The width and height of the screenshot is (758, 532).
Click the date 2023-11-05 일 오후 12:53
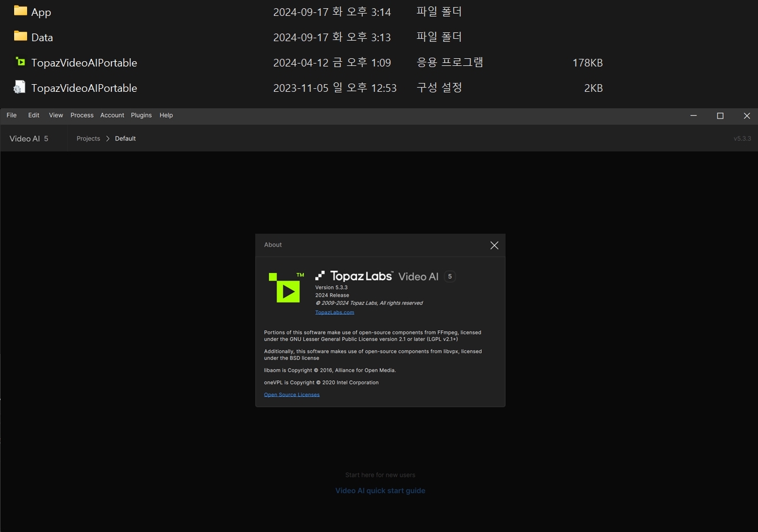click(335, 88)
